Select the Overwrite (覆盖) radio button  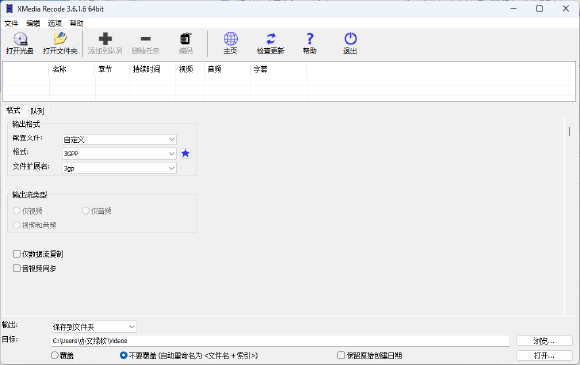coord(55,355)
